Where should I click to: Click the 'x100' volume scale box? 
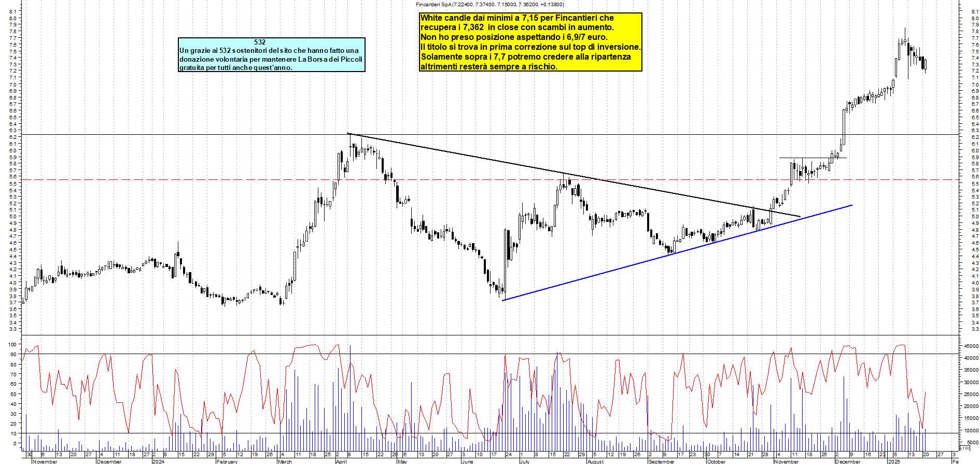pyautogui.click(x=964, y=448)
